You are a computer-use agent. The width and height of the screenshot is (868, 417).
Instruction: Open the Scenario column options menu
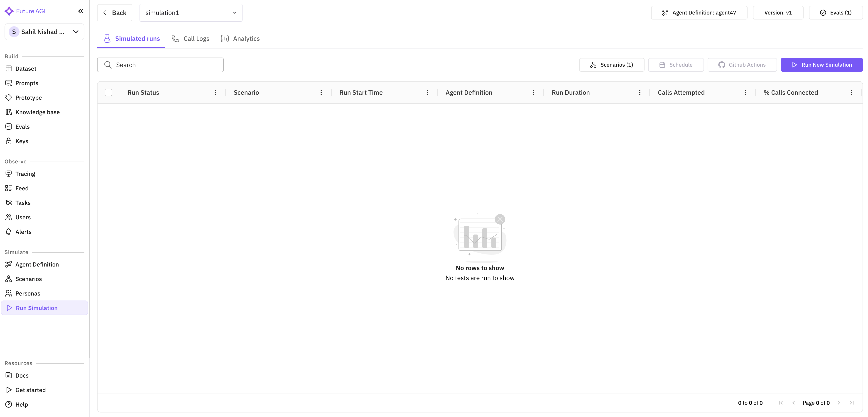tap(321, 92)
